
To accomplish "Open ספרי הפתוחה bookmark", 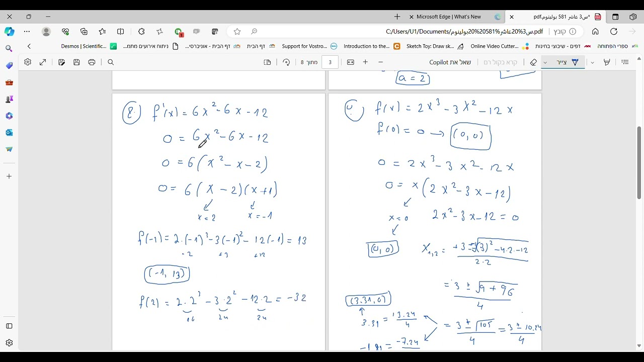I will [617, 46].
